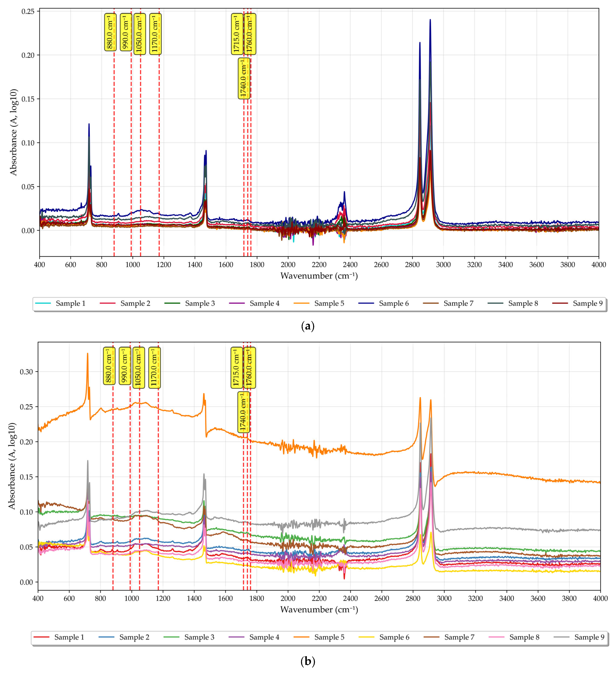616x673 pixels.
Task: Click Sample 6 yellow legend entry in chart (b)
Action: (394, 637)
